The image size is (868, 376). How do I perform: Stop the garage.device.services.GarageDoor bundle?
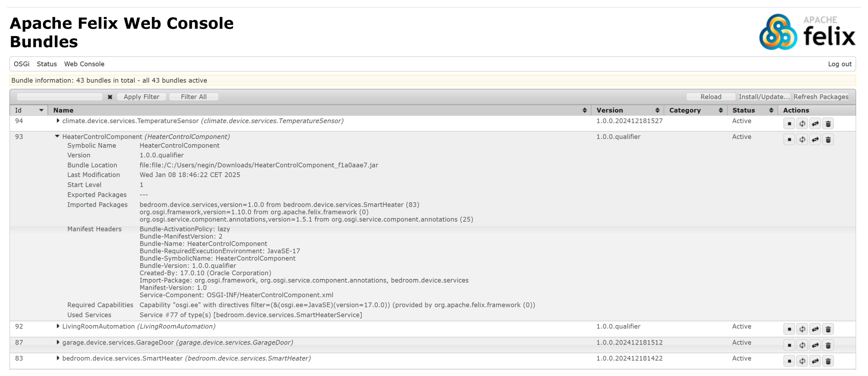pyautogui.click(x=789, y=345)
